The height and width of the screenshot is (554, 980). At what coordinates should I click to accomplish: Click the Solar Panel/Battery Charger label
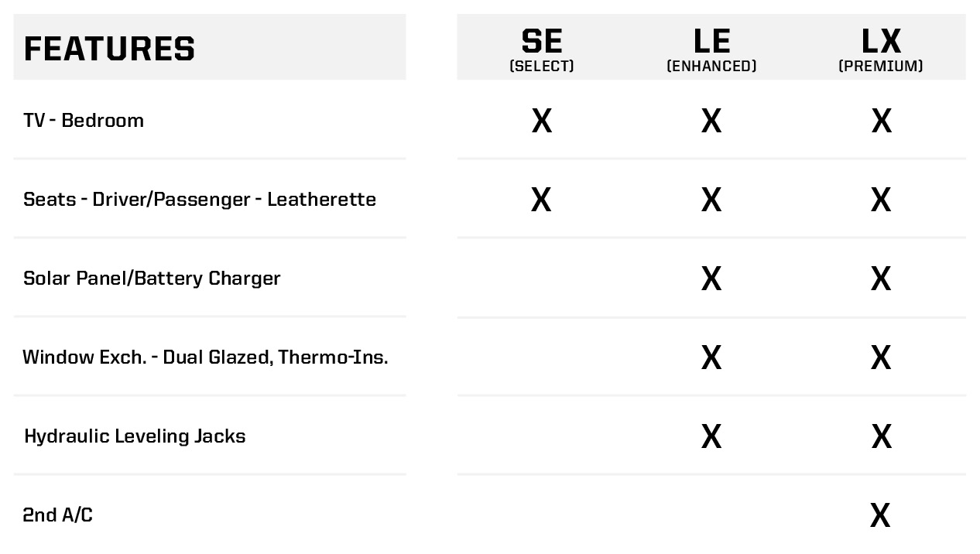[152, 279]
